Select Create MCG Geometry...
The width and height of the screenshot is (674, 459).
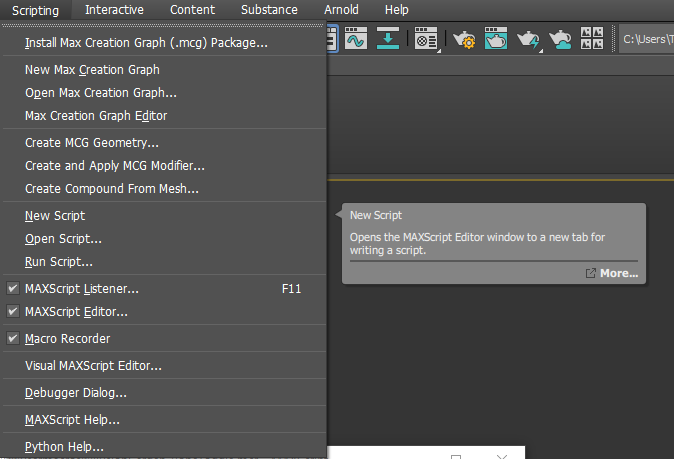(x=164, y=143)
